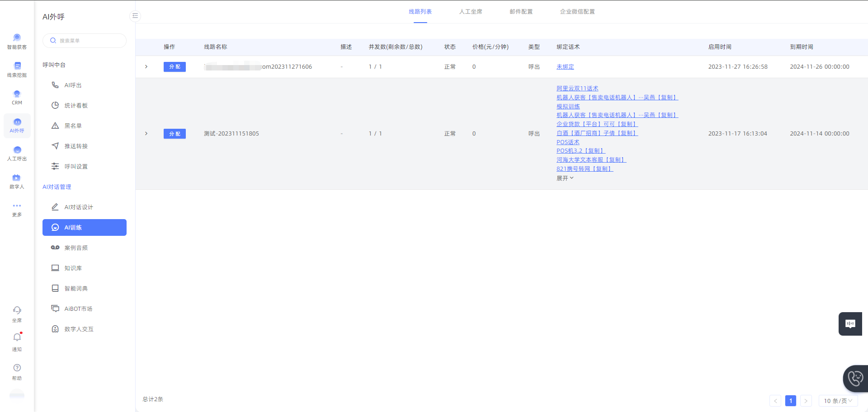
Task: Collapse the AI对话管理 menu group
Action: pyautogui.click(x=57, y=187)
